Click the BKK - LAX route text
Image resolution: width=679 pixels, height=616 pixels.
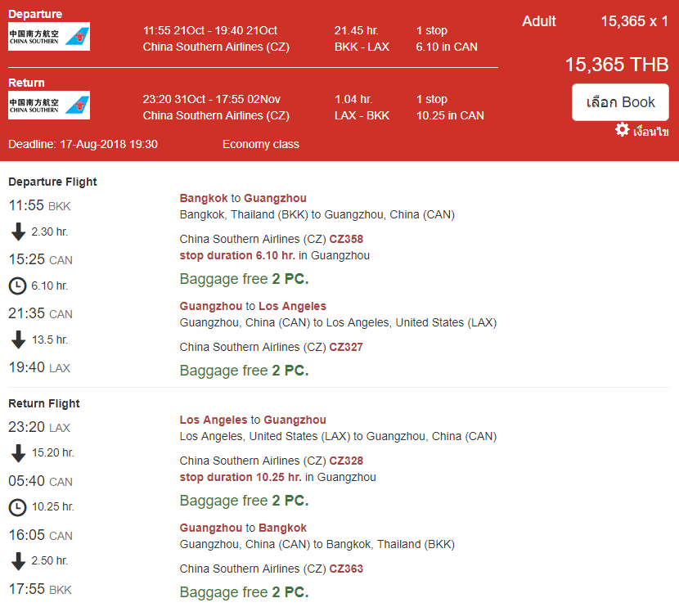point(362,47)
